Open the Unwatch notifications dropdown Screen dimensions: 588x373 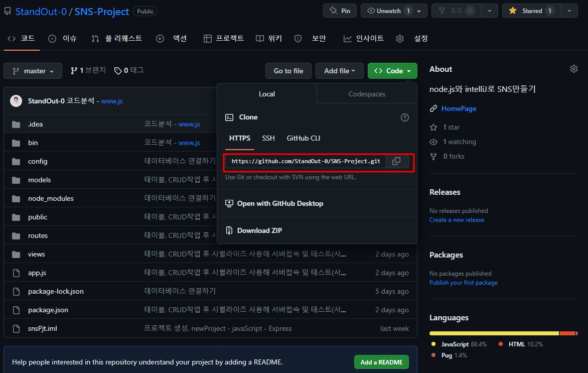click(394, 11)
